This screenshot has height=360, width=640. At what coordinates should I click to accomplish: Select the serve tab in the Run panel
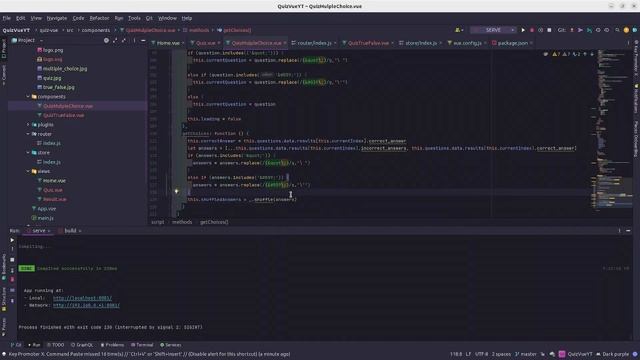[39, 231]
